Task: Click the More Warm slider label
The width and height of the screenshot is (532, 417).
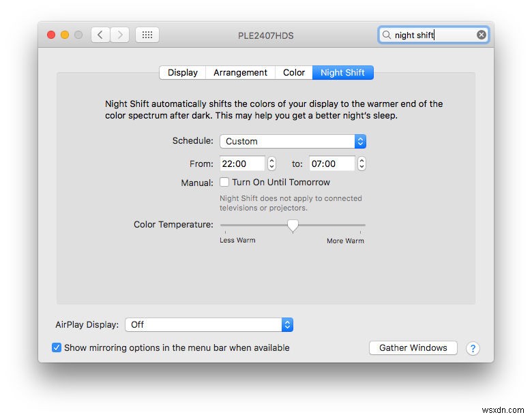Action: point(345,241)
